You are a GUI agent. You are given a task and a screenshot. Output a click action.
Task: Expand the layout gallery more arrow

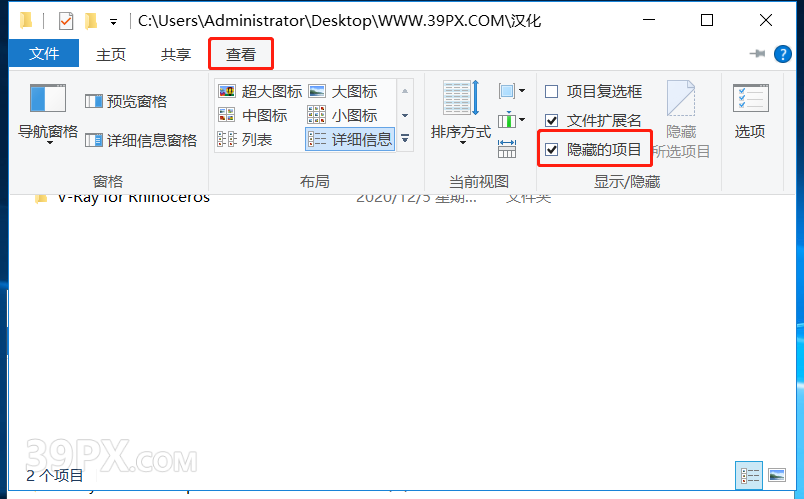[x=405, y=138]
